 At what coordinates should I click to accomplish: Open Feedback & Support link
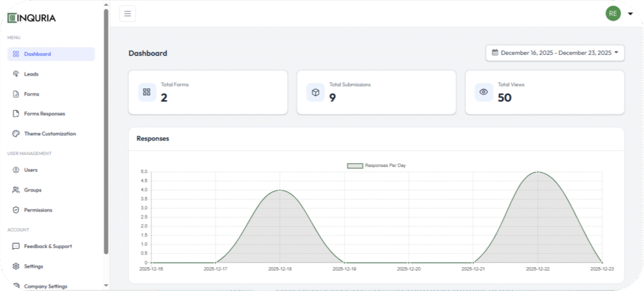(48, 246)
